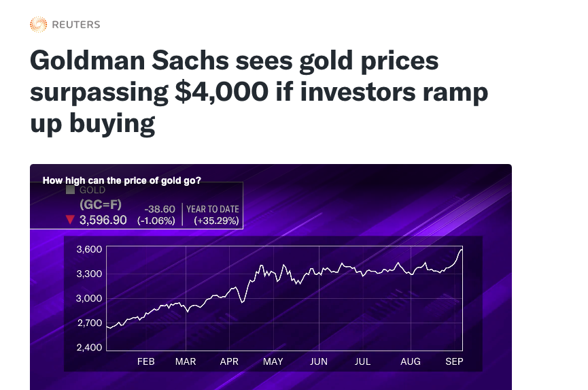Open the REUTERS source name link
The height and width of the screenshot is (390, 588).
coord(75,25)
